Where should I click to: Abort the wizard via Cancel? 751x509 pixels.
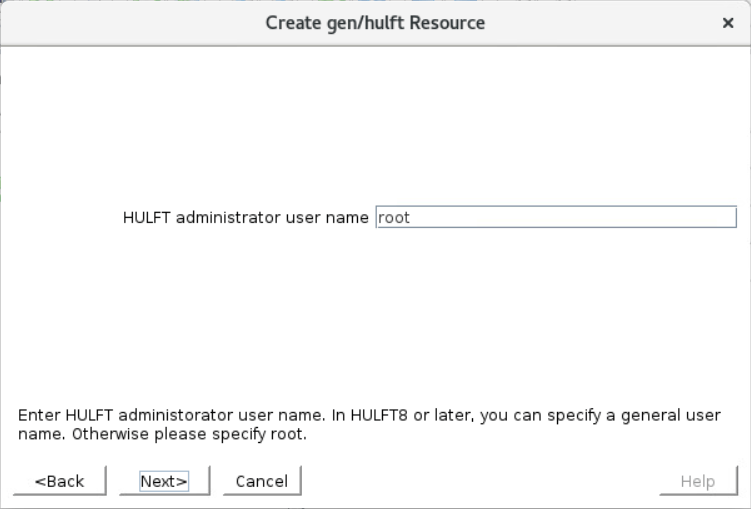click(x=262, y=481)
